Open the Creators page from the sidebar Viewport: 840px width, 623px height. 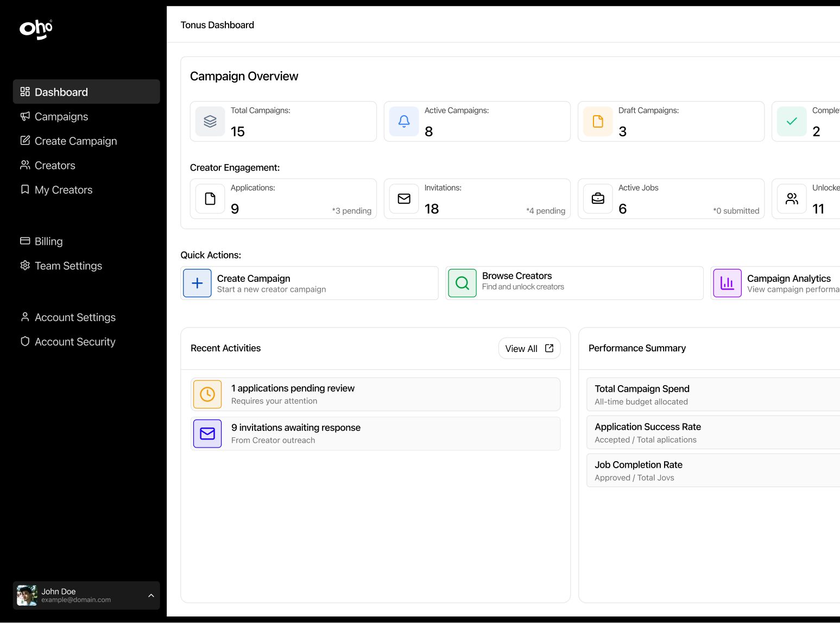point(55,165)
